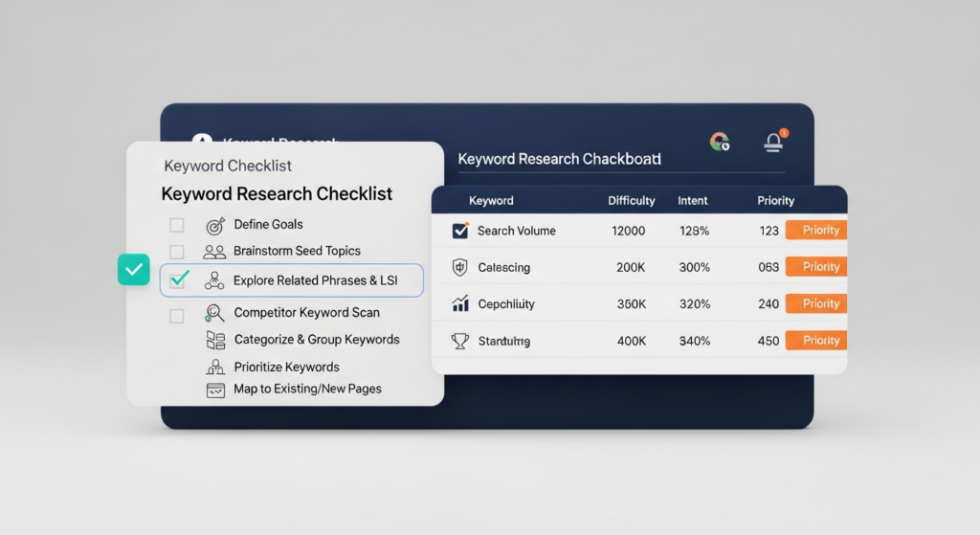Click the 400K difficulty value
This screenshot has width=980, height=535.
[x=632, y=342]
